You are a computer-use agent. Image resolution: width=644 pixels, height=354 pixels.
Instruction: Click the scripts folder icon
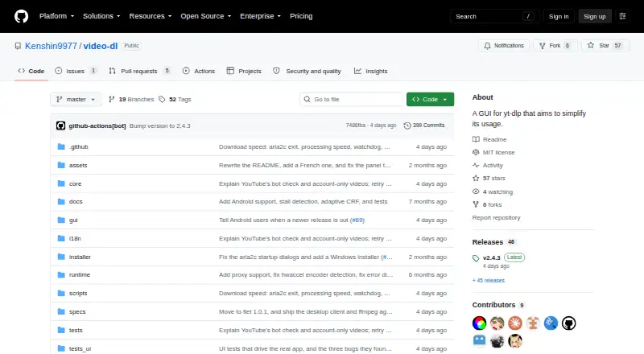pos(61,293)
